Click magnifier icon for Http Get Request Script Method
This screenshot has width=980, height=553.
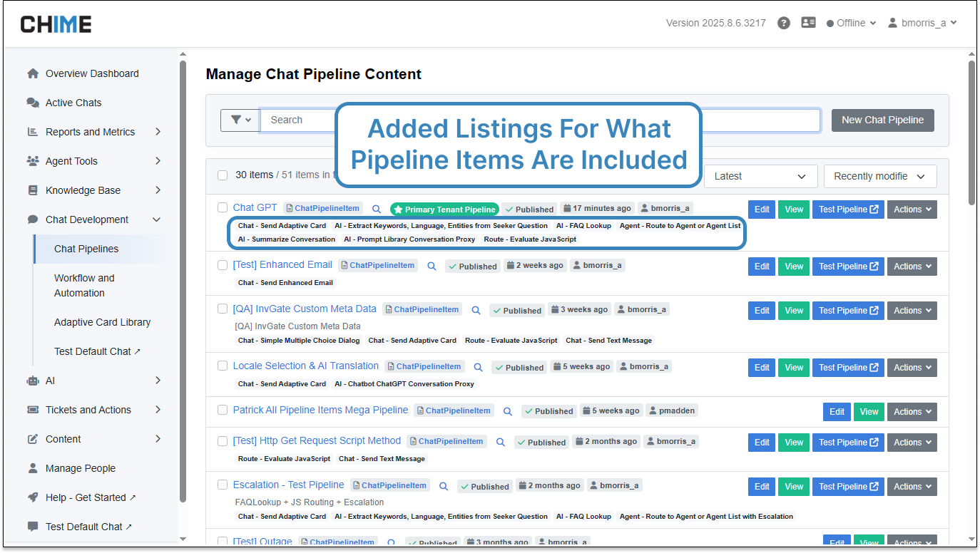pyautogui.click(x=501, y=442)
